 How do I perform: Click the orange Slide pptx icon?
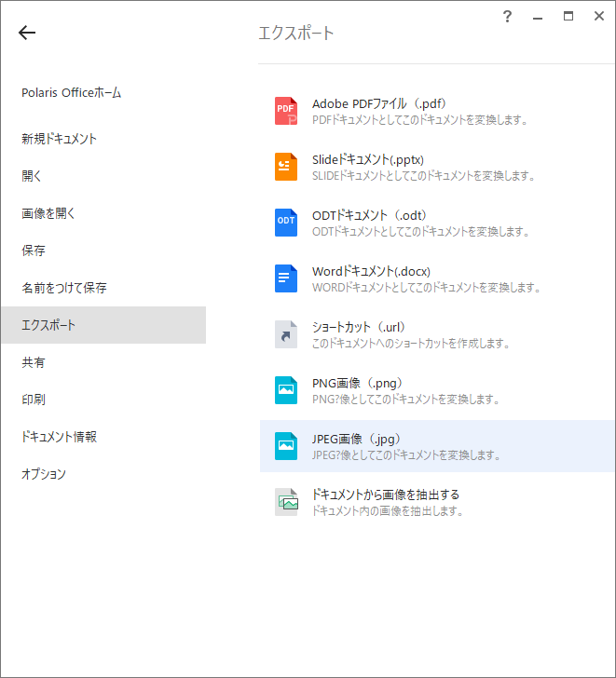pos(286,167)
